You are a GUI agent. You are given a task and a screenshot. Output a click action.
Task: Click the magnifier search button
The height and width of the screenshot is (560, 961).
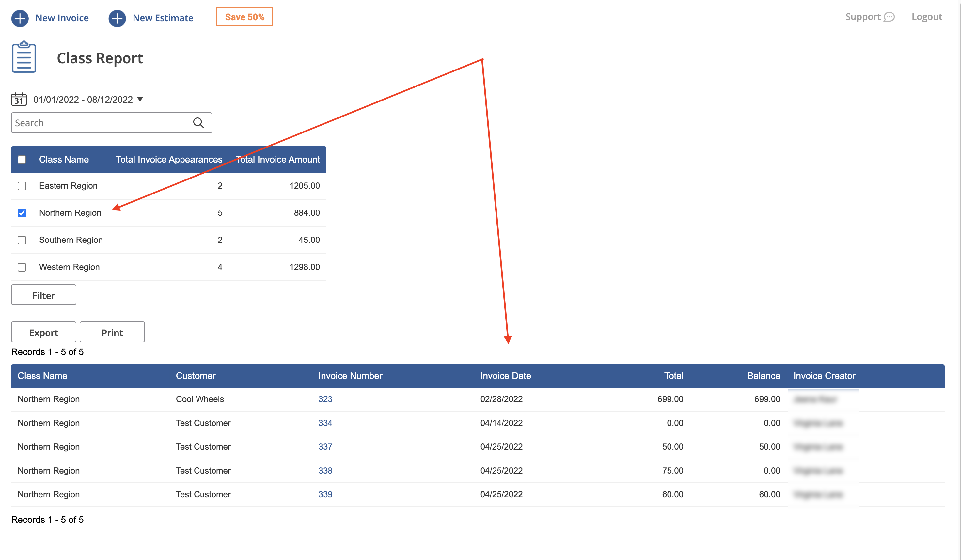click(x=198, y=123)
